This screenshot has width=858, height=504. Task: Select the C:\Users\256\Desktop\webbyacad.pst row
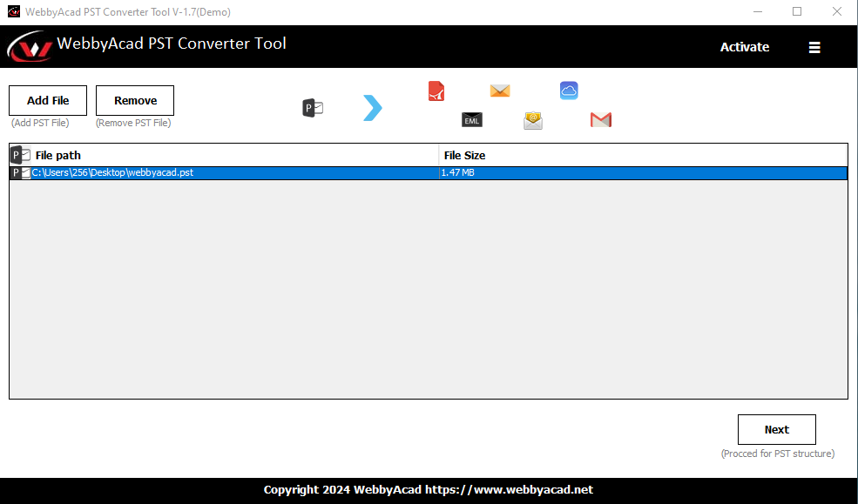click(429, 172)
